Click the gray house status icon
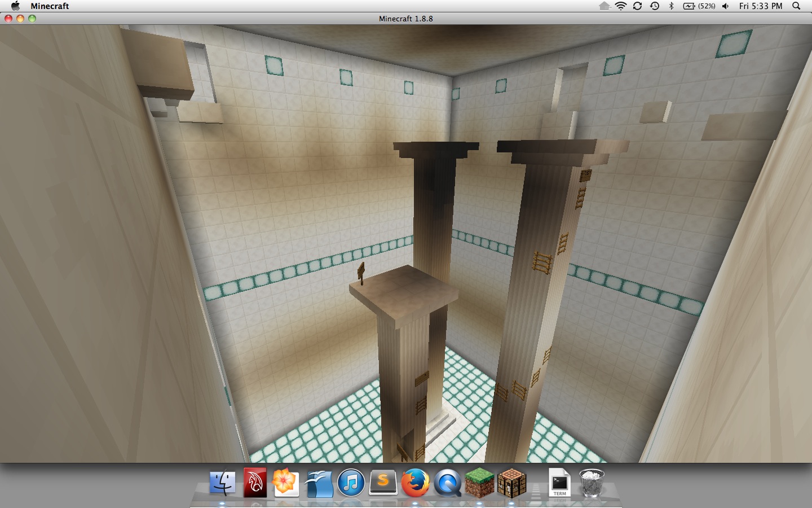812x508 pixels. coord(604,6)
